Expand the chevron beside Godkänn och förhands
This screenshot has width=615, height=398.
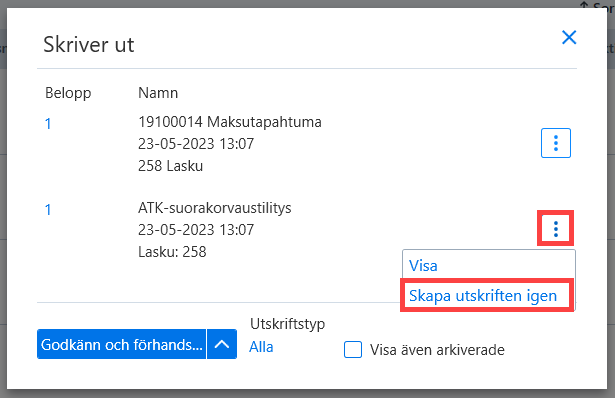coord(222,344)
